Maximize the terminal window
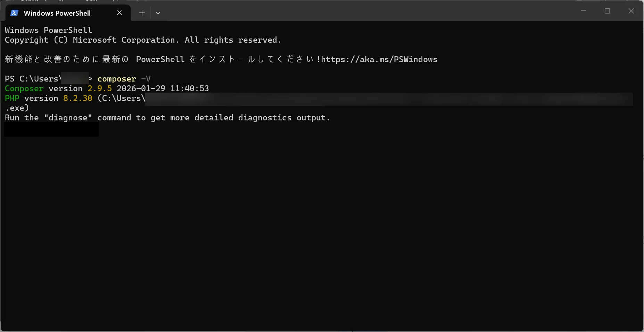This screenshot has height=332, width=644. (x=607, y=11)
